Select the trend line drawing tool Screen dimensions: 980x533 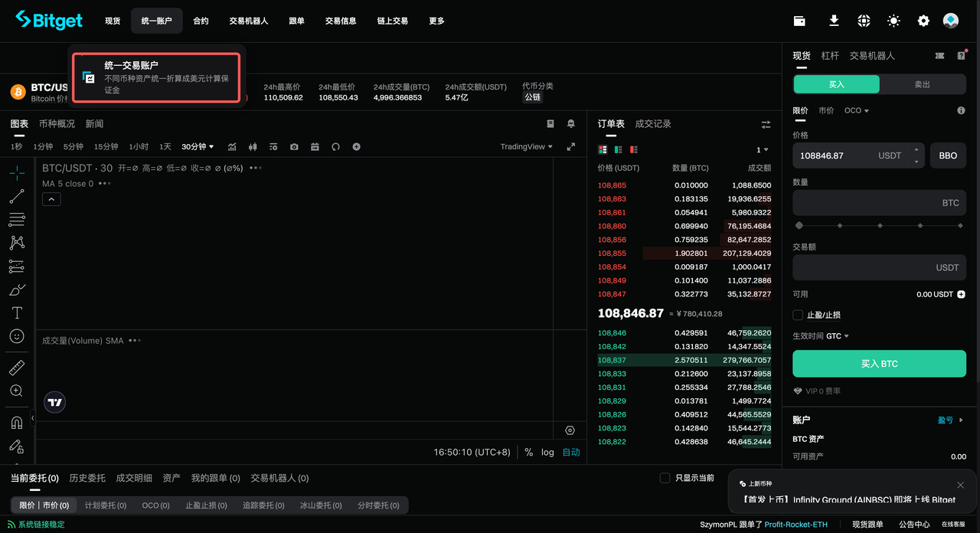[16, 197]
